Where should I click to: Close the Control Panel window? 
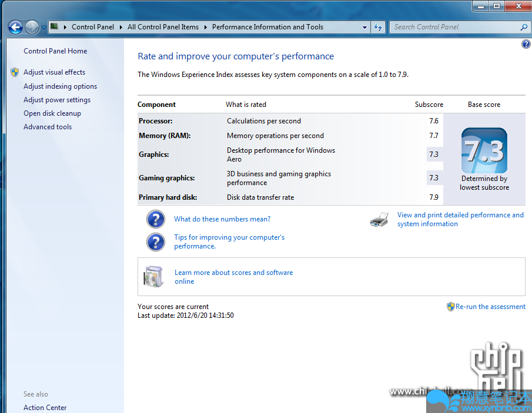coord(518,6)
